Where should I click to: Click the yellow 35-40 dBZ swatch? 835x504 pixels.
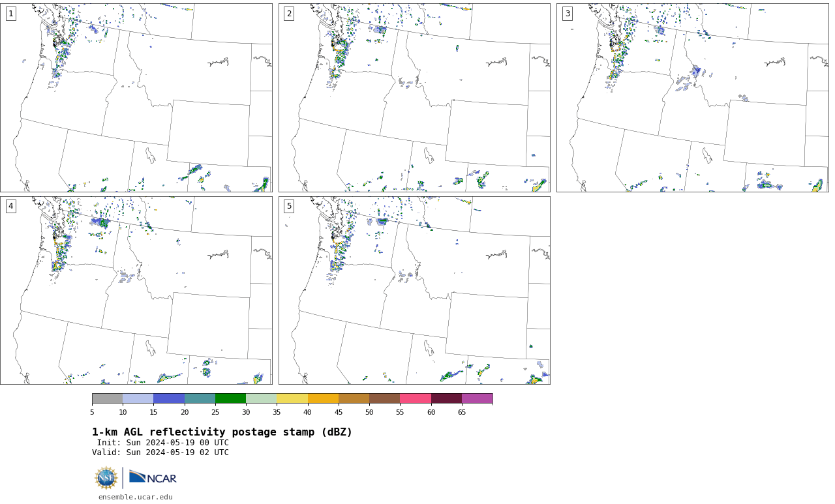292,398
